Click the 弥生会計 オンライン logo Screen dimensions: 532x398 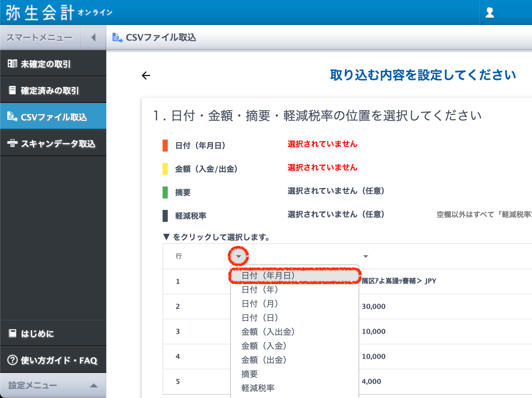59,13
